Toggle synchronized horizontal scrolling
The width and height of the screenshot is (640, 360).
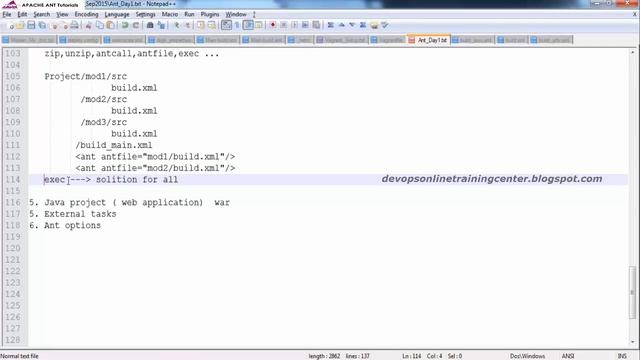click(x=211, y=25)
